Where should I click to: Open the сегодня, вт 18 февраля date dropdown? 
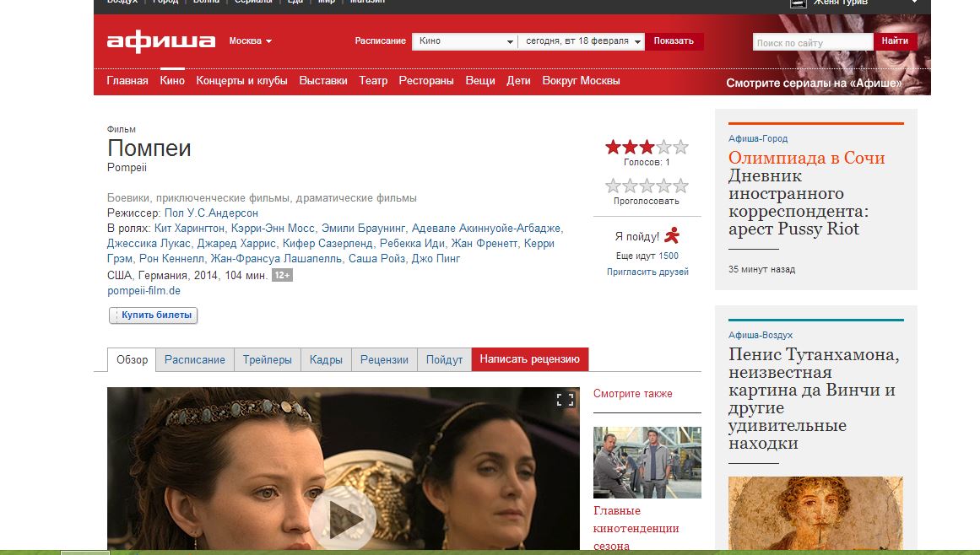click(x=582, y=41)
